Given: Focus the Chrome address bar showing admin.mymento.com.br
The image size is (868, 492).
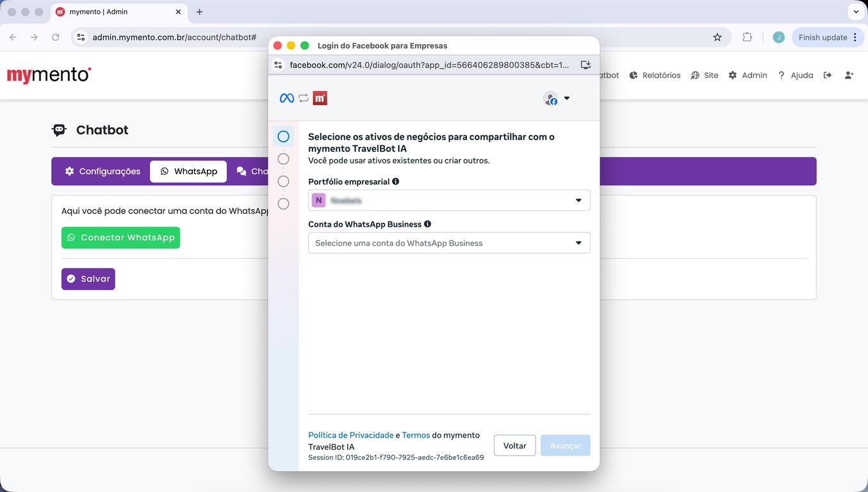Looking at the screenshot, I should [x=400, y=37].
